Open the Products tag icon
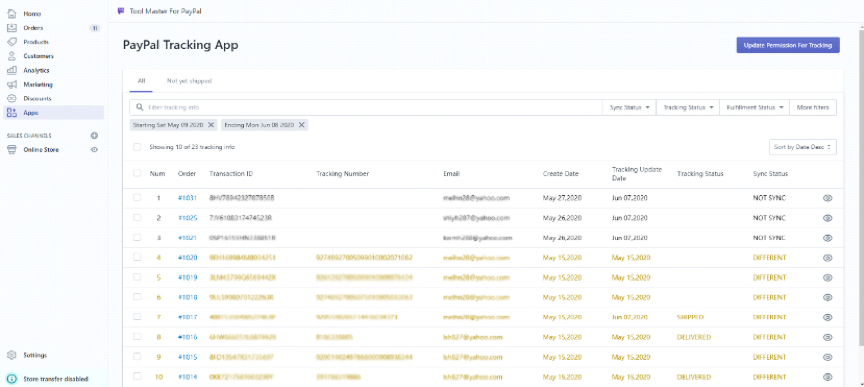Screen dimensions: 864x387 [x=12, y=42]
